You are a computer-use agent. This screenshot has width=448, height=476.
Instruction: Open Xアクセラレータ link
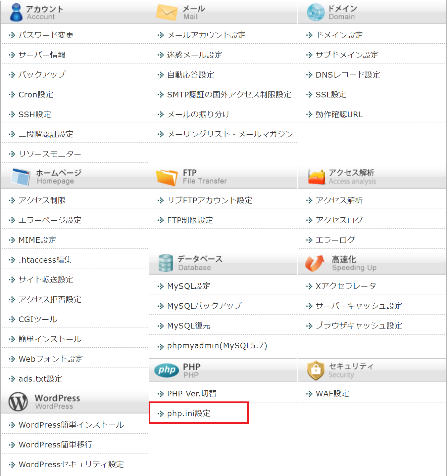click(x=346, y=286)
